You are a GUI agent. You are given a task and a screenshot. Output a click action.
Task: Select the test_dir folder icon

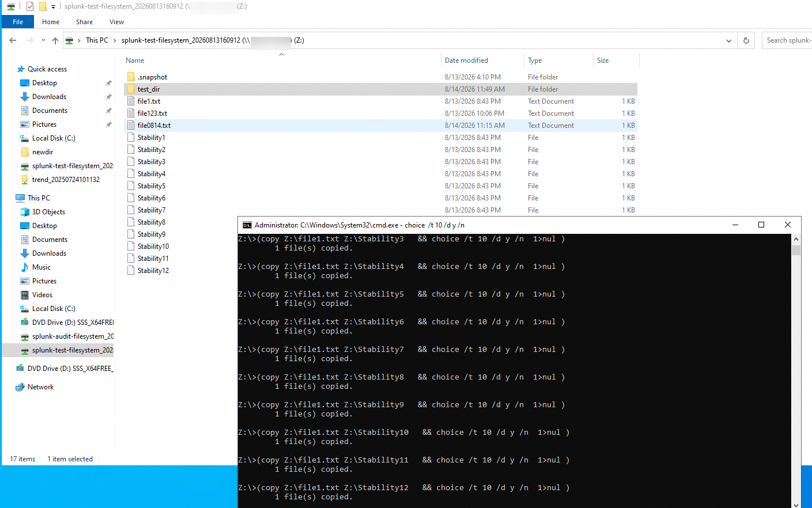[x=131, y=89]
